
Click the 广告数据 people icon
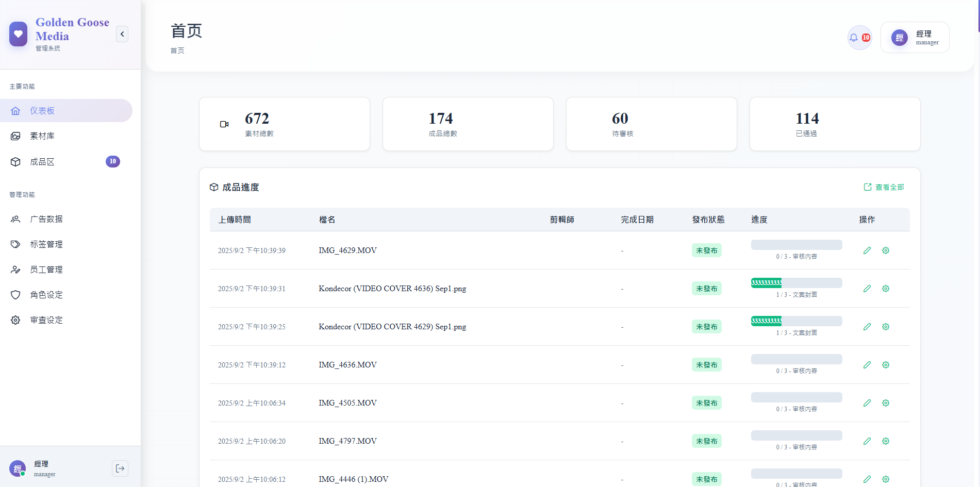(x=15, y=219)
